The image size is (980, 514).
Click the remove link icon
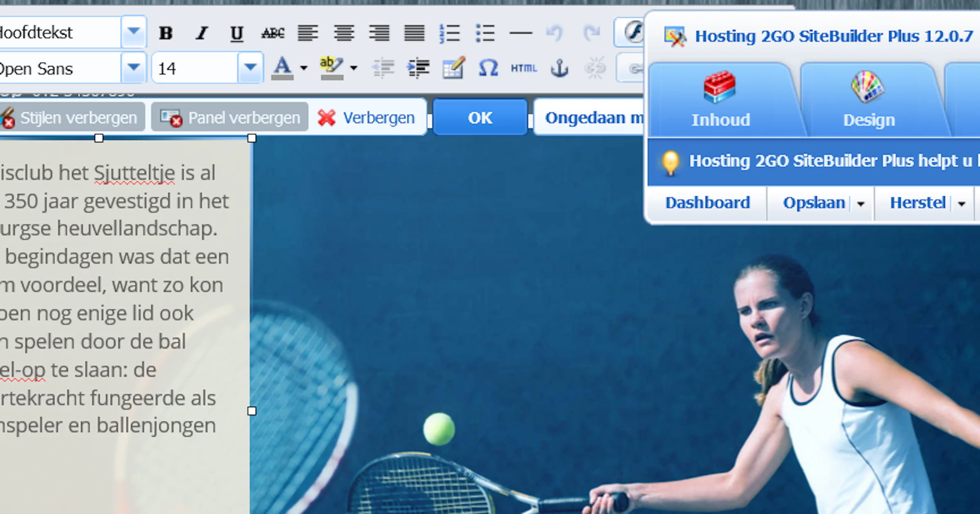(x=595, y=68)
